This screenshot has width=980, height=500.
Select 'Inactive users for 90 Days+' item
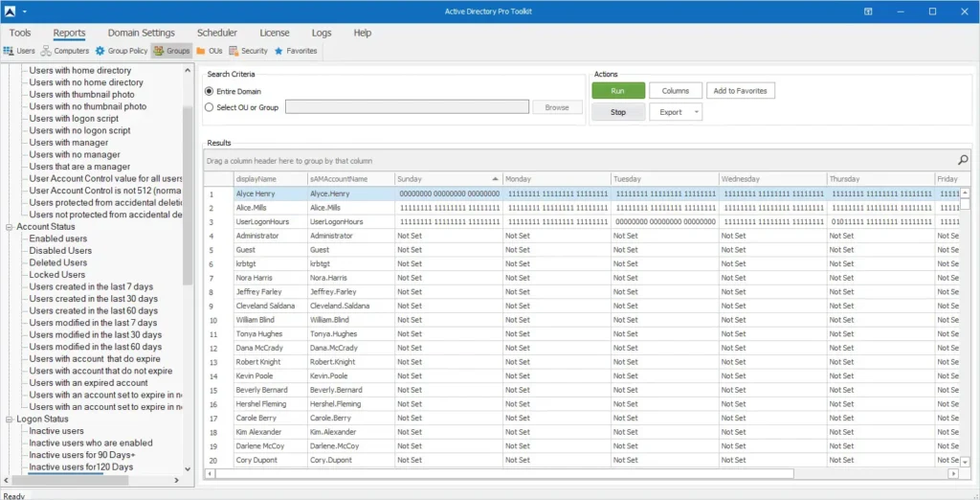82,455
